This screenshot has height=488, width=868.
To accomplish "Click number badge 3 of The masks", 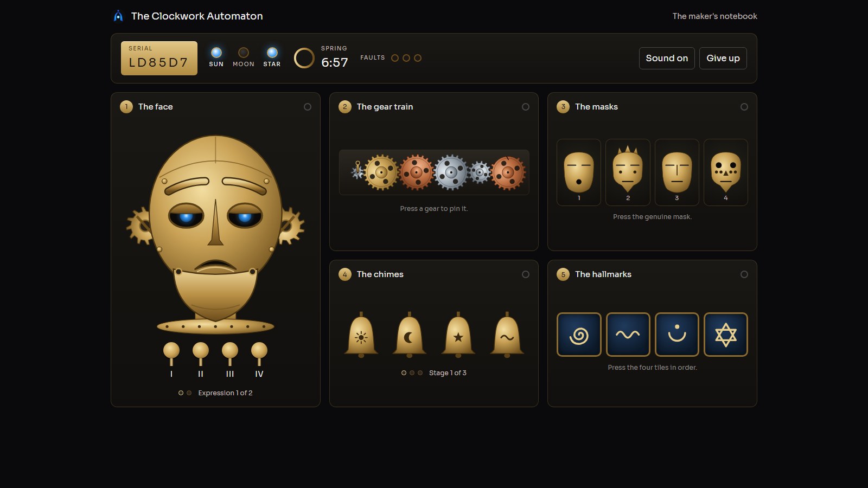I will coord(563,107).
